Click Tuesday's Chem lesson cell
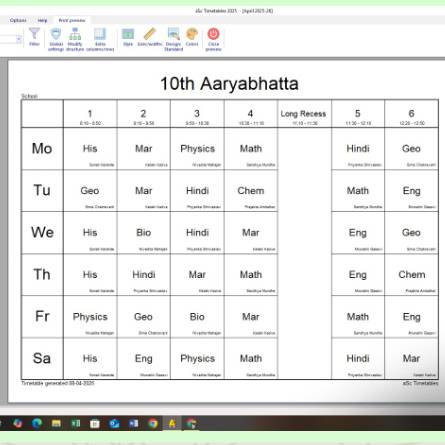 [x=251, y=191]
